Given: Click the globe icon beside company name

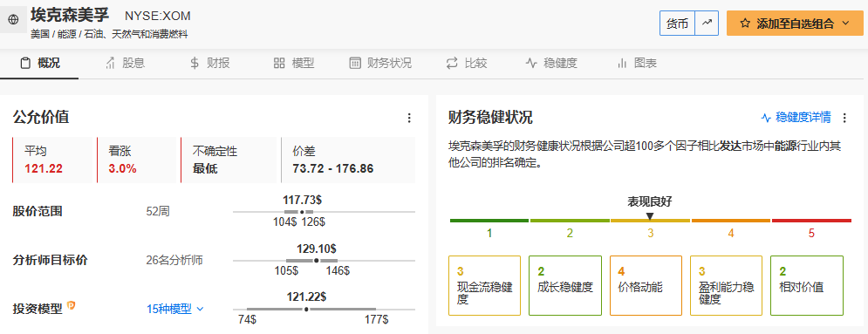Looking at the screenshot, I should coord(13,19).
